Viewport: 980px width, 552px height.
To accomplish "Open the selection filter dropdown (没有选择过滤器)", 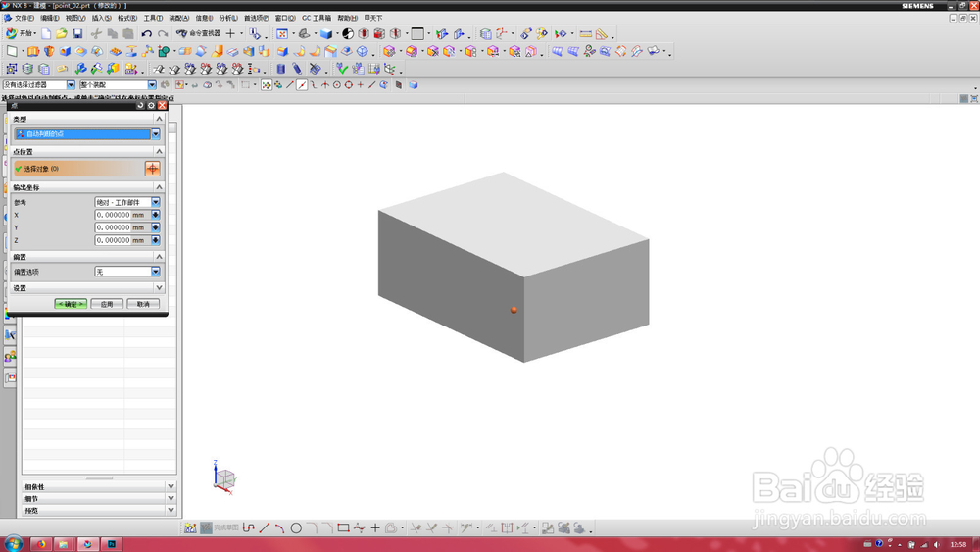I will pyautogui.click(x=39, y=85).
